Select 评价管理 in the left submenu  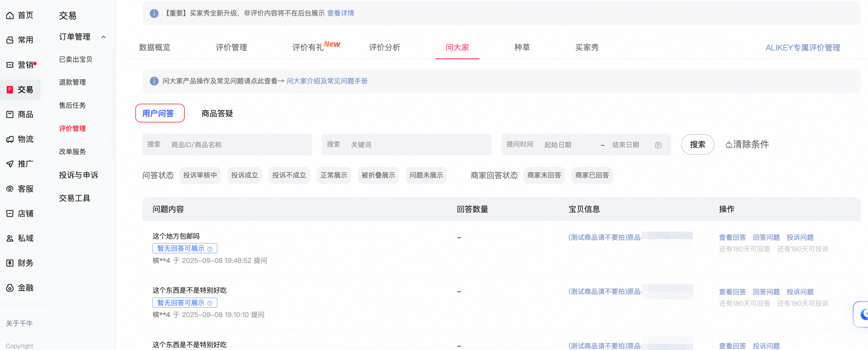tap(72, 129)
